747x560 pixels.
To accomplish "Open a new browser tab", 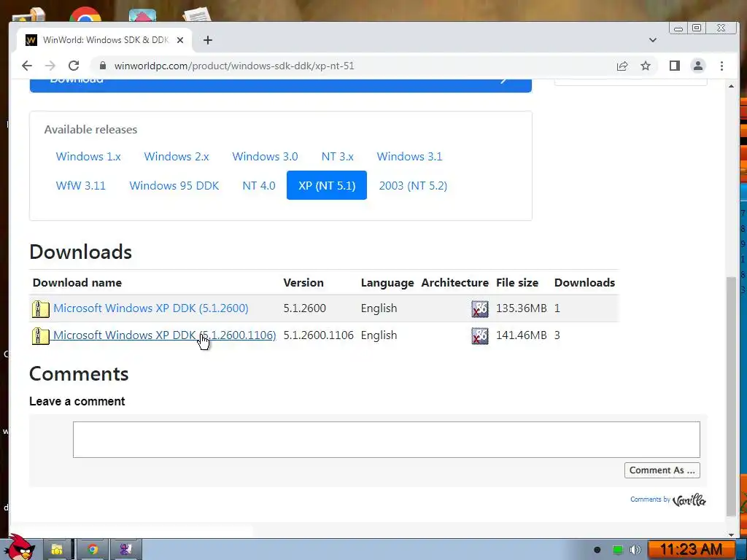I will (x=208, y=40).
